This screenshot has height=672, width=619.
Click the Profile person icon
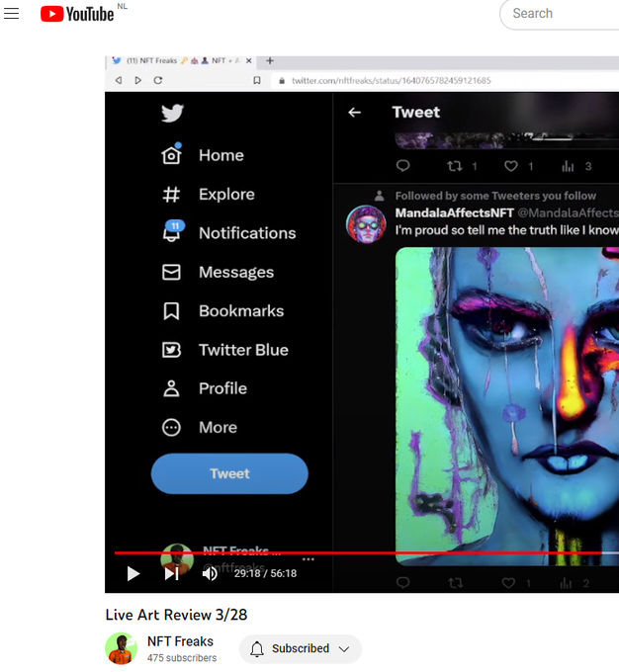[171, 388]
